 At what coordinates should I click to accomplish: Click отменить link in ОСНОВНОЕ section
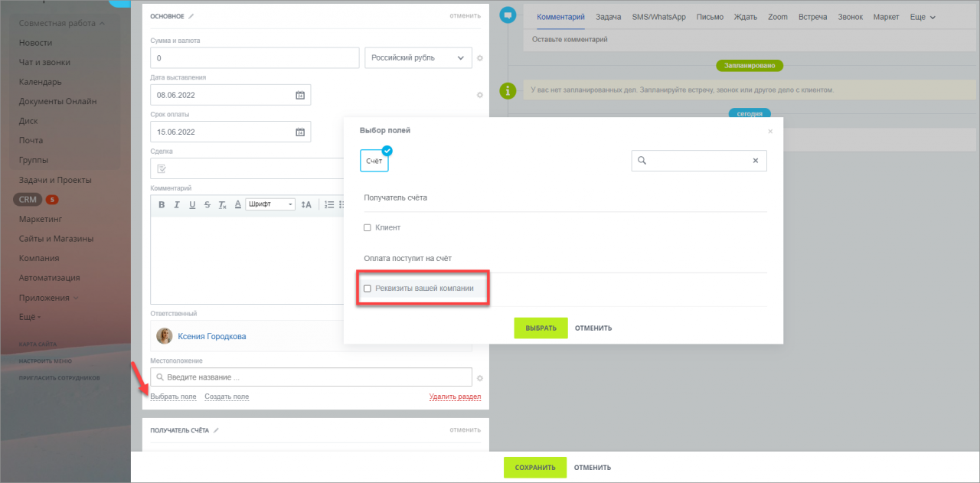(x=465, y=15)
